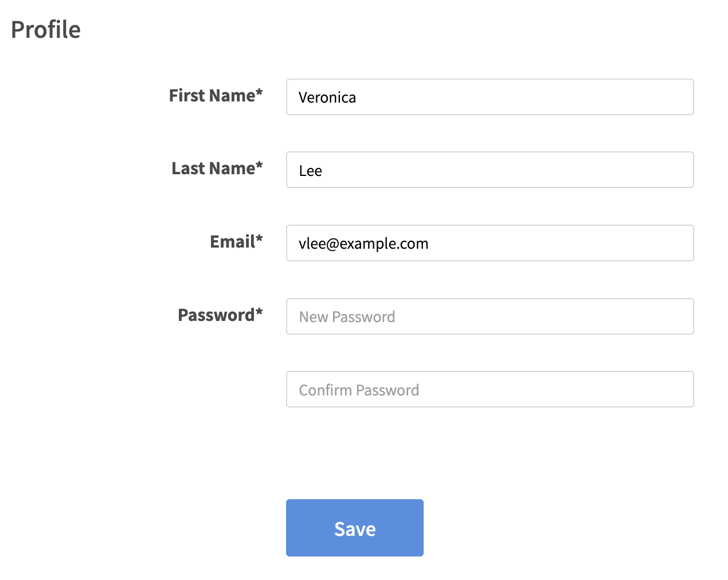Image resolution: width=728 pixels, height=580 pixels.
Task: Click the required asterisk beside Password
Action: click(260, 312)
